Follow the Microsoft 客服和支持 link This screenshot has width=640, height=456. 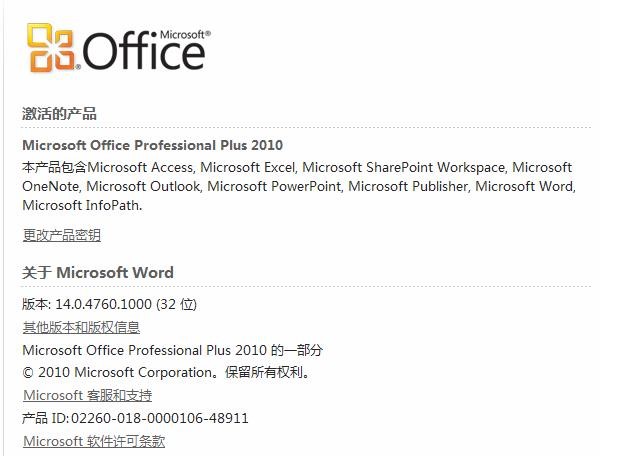[87, 395]
